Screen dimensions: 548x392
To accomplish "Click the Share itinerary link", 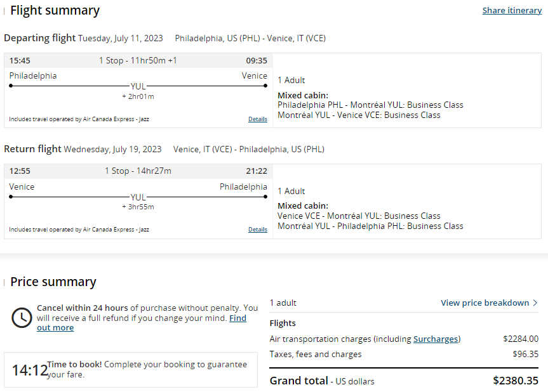I will tap(512, 11).
